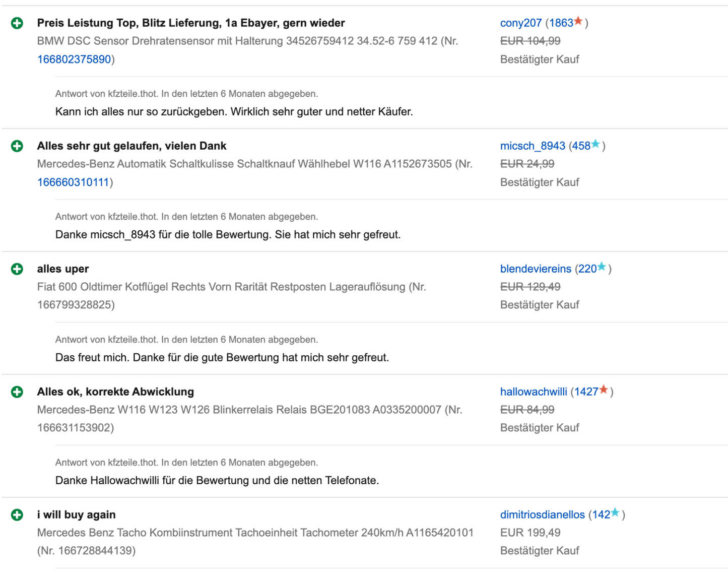Click the positive rating icon for 'Alles ok, korrekte Abwicklung'
Viewport: 728px width, 581px height.
17,392
